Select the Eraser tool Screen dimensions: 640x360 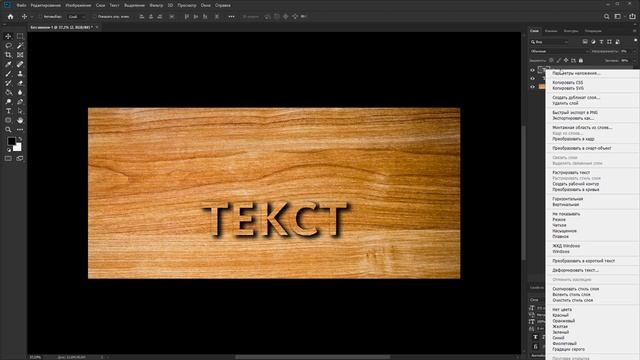20,83
